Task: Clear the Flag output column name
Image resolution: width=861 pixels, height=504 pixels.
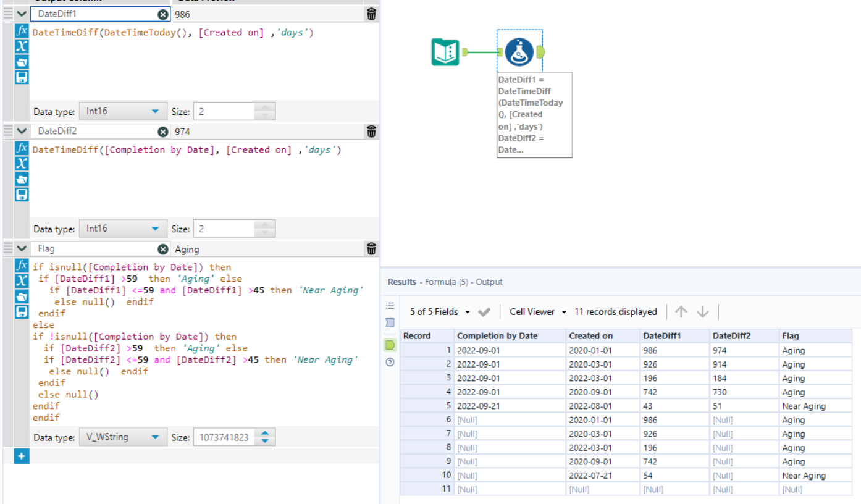Action: [x=162, y=249]
